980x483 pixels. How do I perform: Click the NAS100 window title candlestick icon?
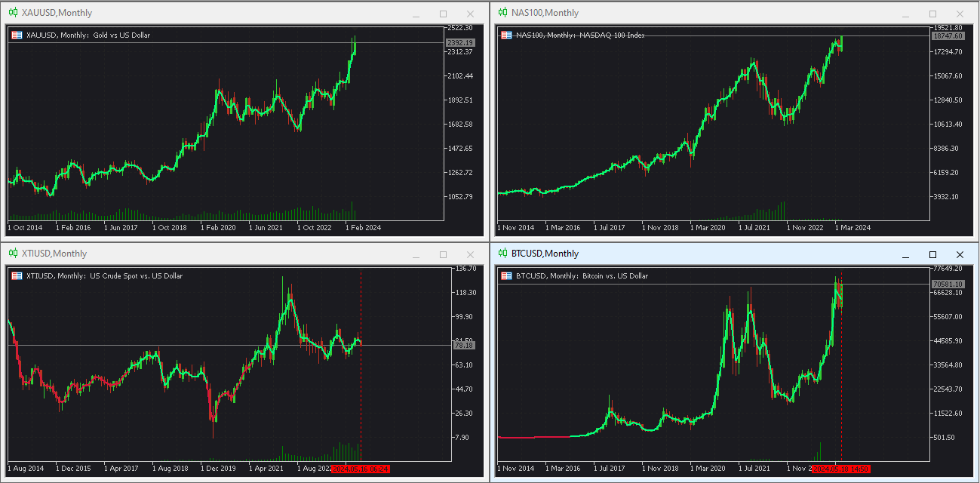[503, 13]
